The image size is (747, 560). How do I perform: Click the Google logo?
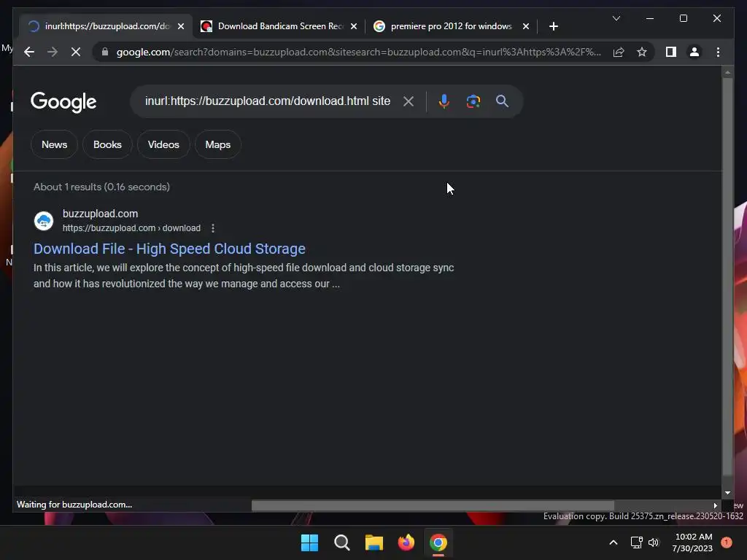tap(63, 102)
